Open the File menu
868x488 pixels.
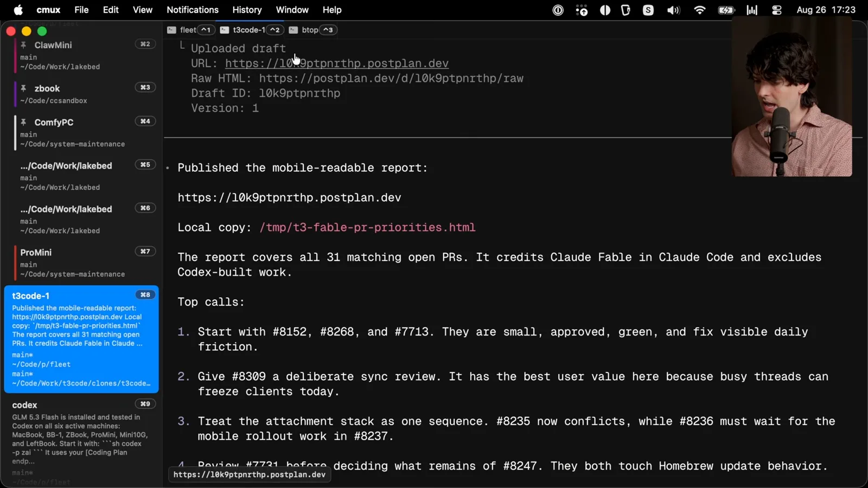click(x=81, y=10)
